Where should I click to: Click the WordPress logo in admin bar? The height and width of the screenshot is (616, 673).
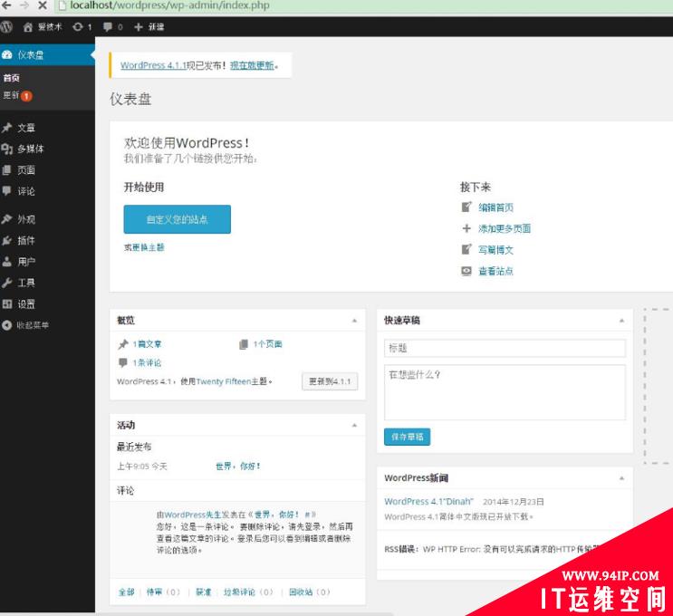pos(6,27)
